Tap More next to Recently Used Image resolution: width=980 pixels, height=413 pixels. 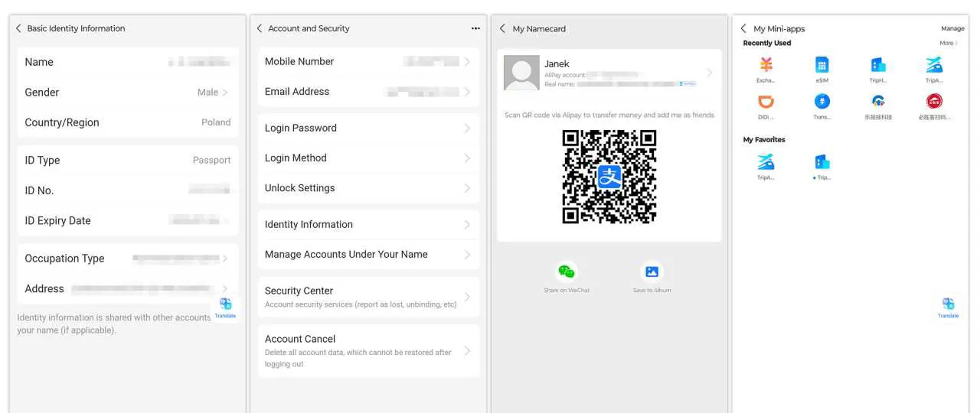pos(949,43)
